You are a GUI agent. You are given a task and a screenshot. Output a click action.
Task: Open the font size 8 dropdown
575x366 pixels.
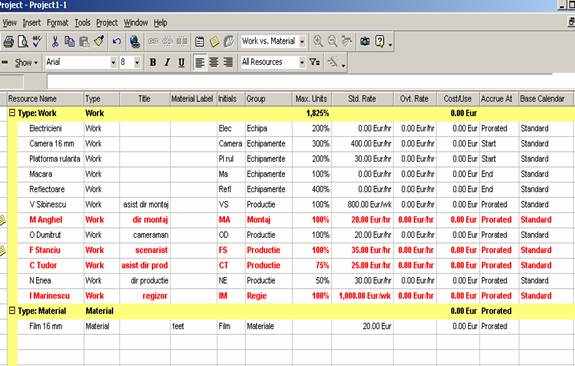[137, 62]
